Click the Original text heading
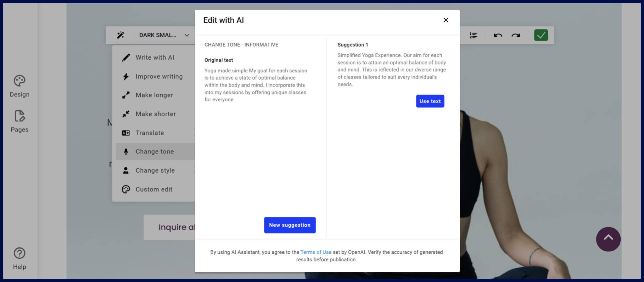Viewport: 644px width, 282px height. pyautogui.click(x=219, y=60)
